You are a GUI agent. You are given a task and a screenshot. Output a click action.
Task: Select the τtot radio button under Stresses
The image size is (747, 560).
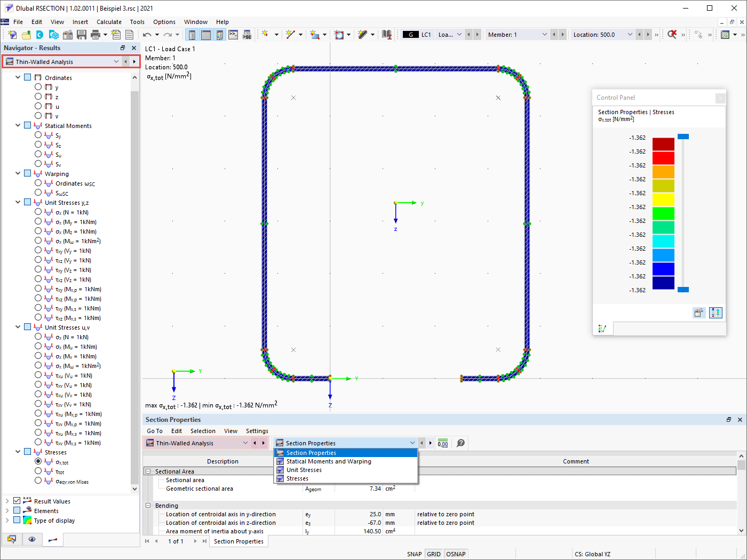[x=38, y=471]
